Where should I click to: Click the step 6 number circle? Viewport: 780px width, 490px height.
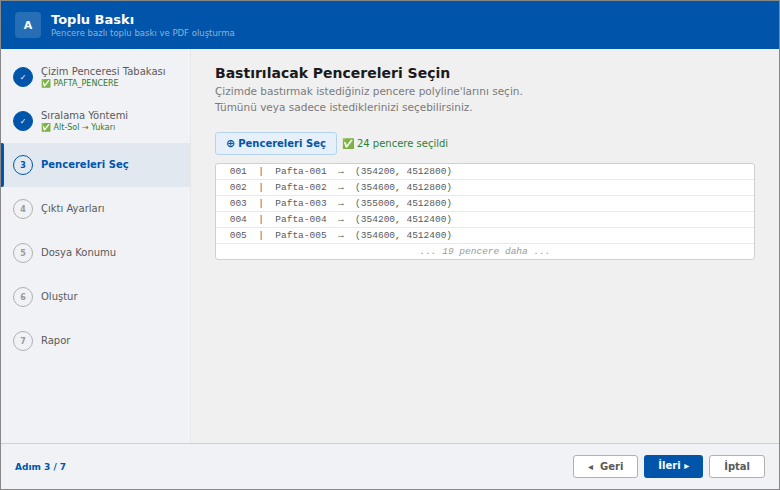23,297
